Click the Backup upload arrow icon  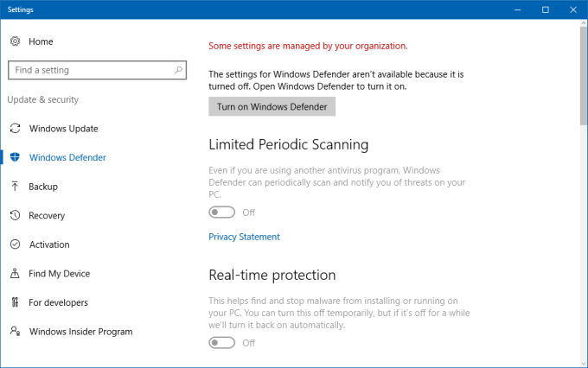pos(15,187)
